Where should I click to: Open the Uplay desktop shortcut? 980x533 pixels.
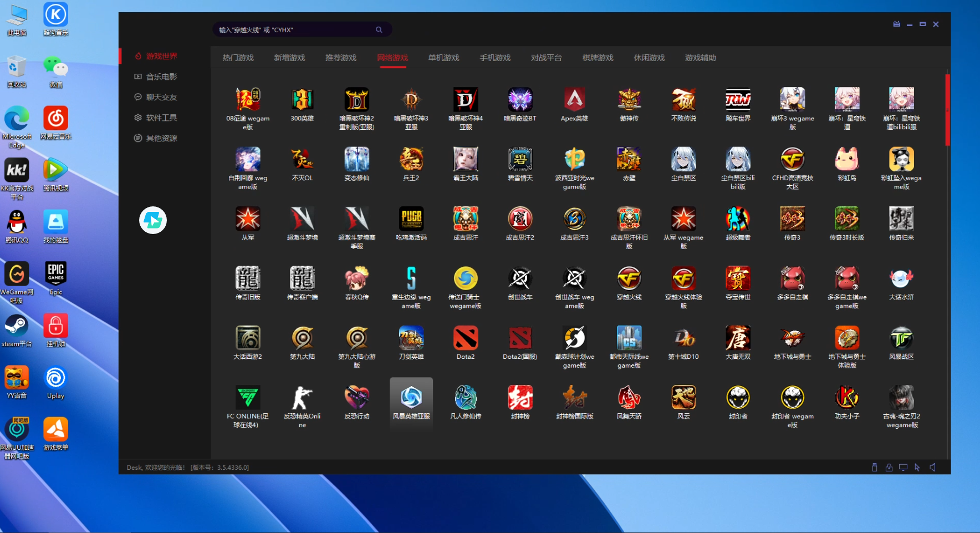[56, 383]
